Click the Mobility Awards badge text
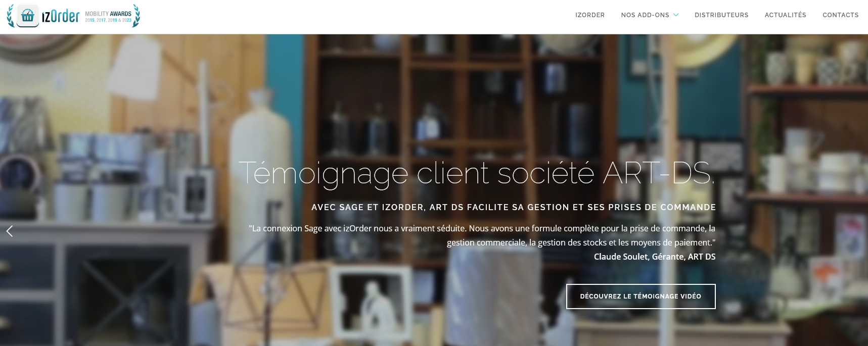Viewport: 868px width, 346px height. coord(108,14)
